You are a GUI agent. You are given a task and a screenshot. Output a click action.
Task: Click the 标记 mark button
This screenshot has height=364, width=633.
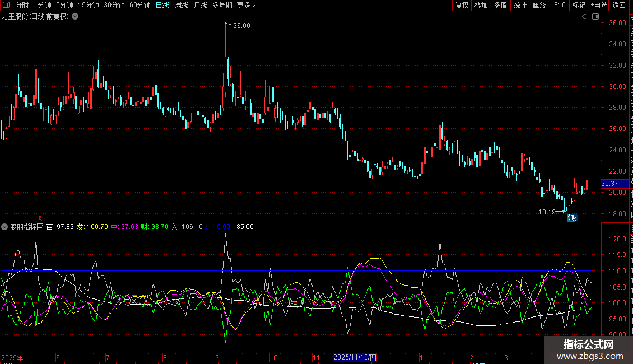pyautogui.click(x=579, y=5)
